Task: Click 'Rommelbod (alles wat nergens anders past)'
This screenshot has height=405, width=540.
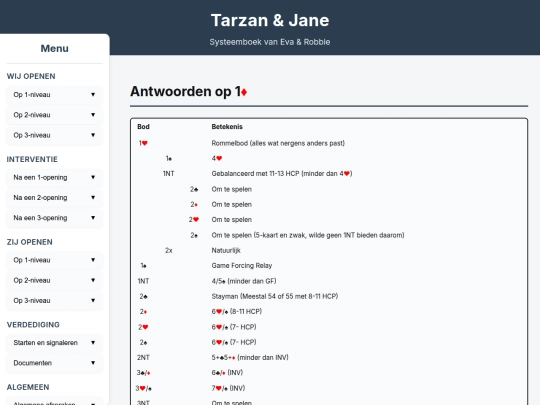Action: point(278,143)
